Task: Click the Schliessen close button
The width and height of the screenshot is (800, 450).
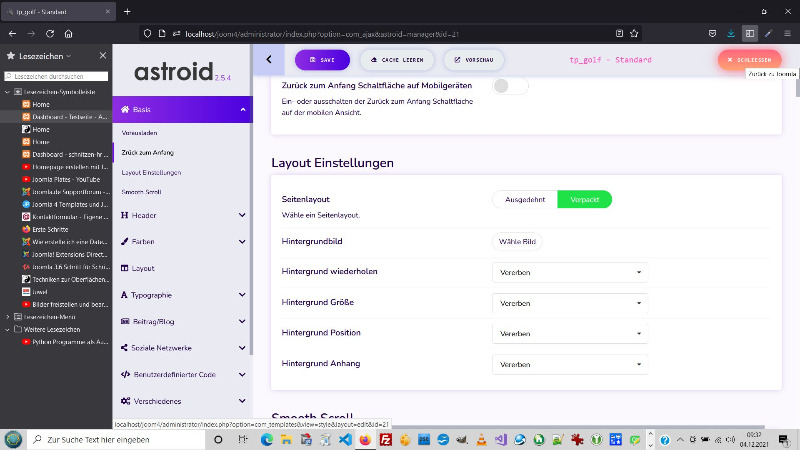Action: click(749, 60)
